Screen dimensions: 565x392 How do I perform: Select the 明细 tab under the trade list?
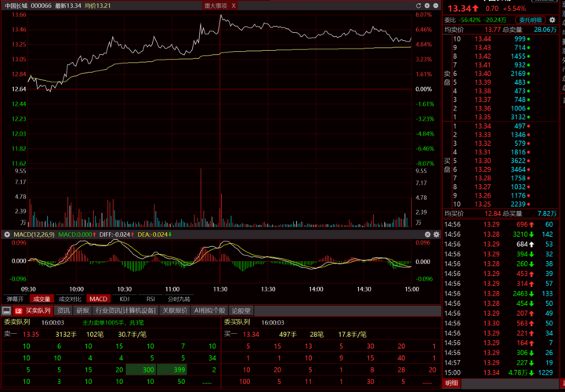point(451,383)
